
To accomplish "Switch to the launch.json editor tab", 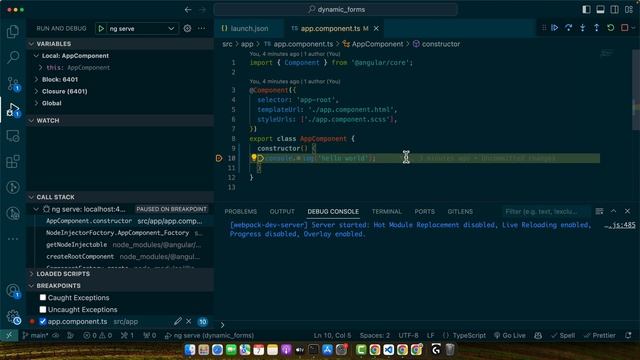I will pyautogui.click(x=249, y=29).
